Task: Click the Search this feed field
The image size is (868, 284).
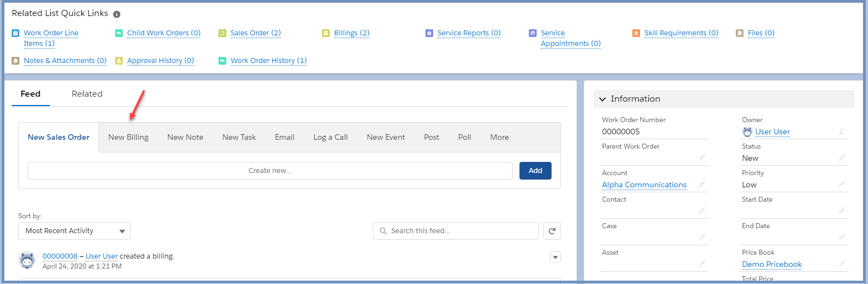Action: click(x=456, y=231)
